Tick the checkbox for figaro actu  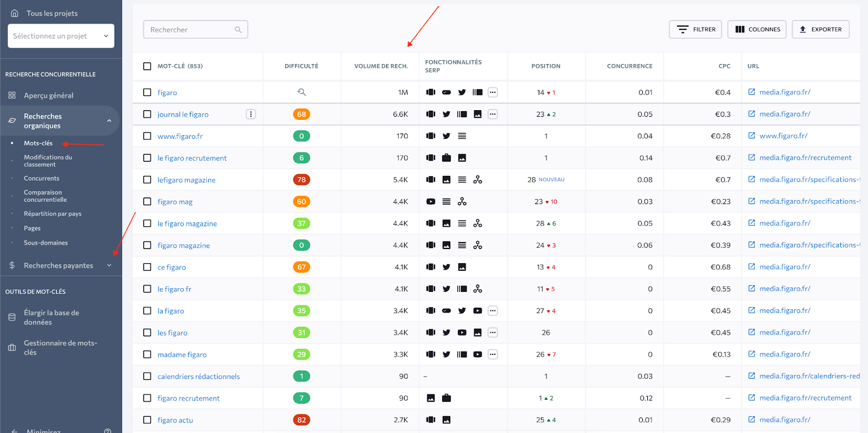point(147,420)
